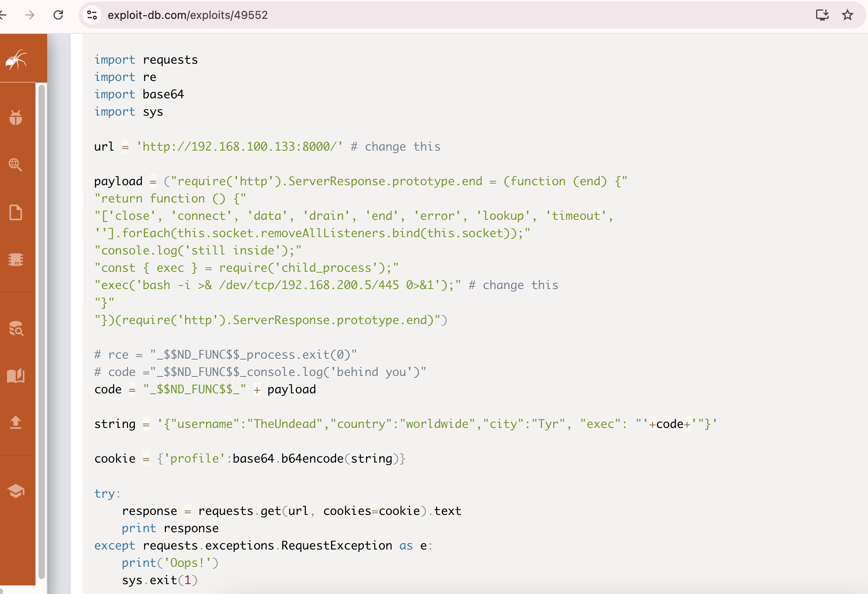Screen dimensions: 868x594
Task: Click the 'import requests' line
Action: (146, 60)
